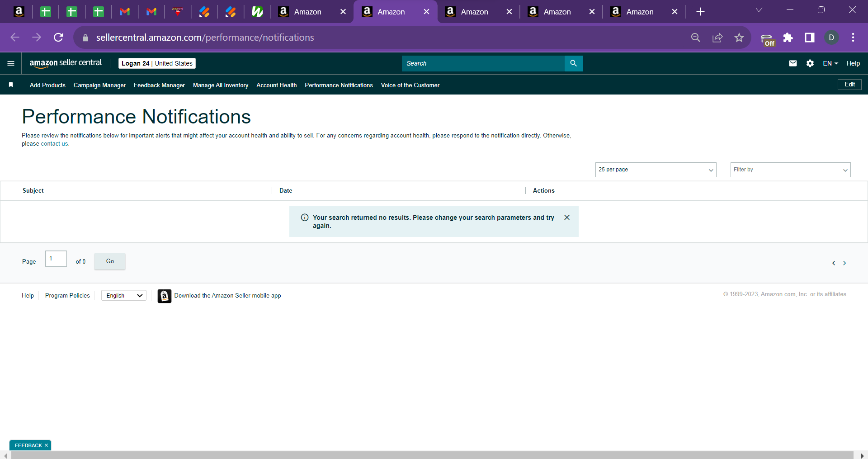Screen dimensions: 868x459
Task: Click the browser zoom magnifier icon
Action: (696, 38)
